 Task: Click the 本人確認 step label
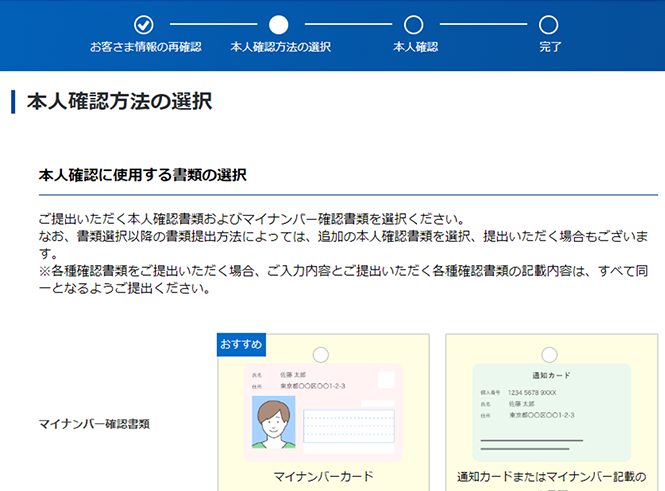click(416, 47)
